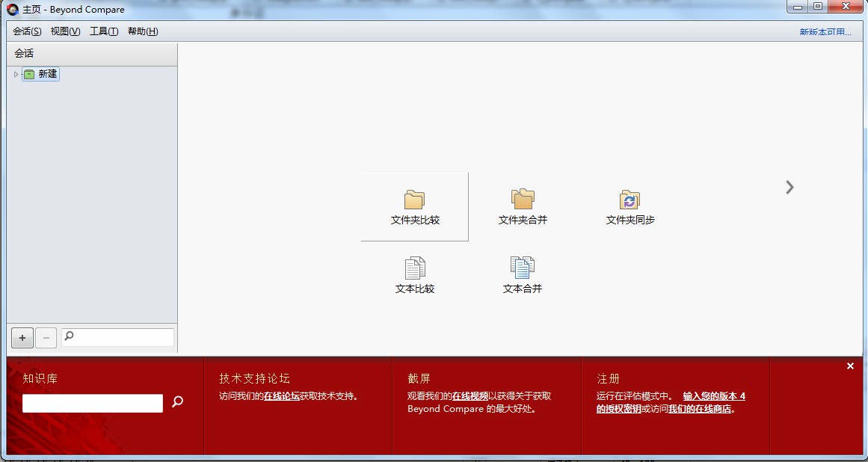Screen dimensions: 868x462
Task: Click the 技术支持论坛 heading
Action: click(x=255, y=379)
